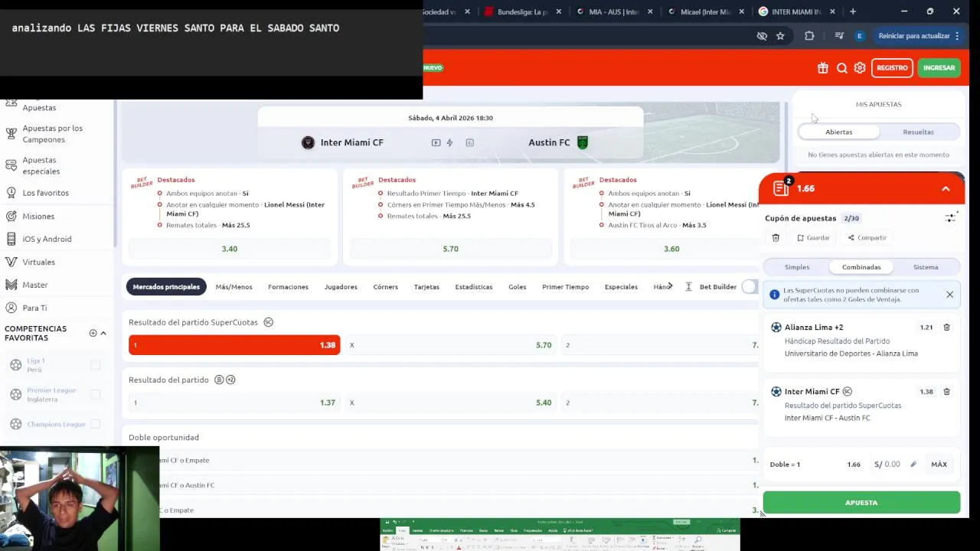
Task: Click the eye-crossed tracking protection icon
Action: (x=762, y=36)
